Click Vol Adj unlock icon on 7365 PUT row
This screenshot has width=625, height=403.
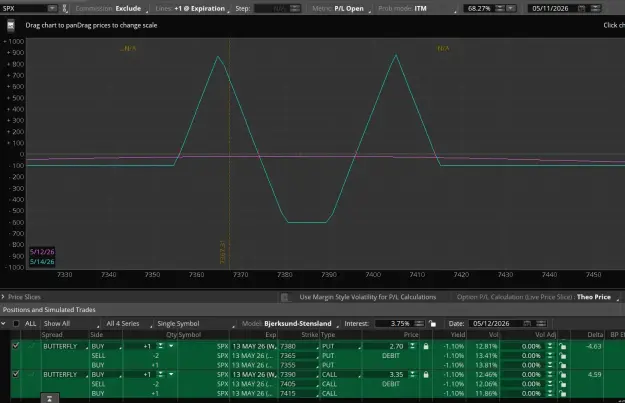562,356
